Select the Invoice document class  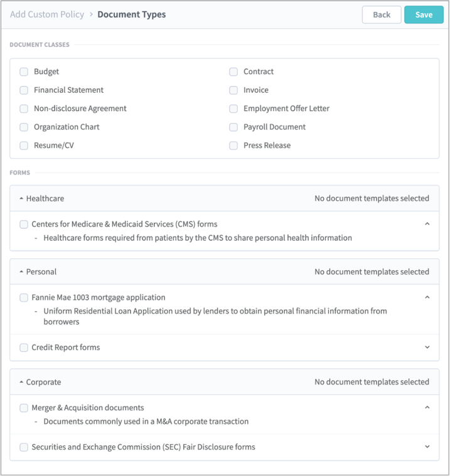[x=233, y=90]
